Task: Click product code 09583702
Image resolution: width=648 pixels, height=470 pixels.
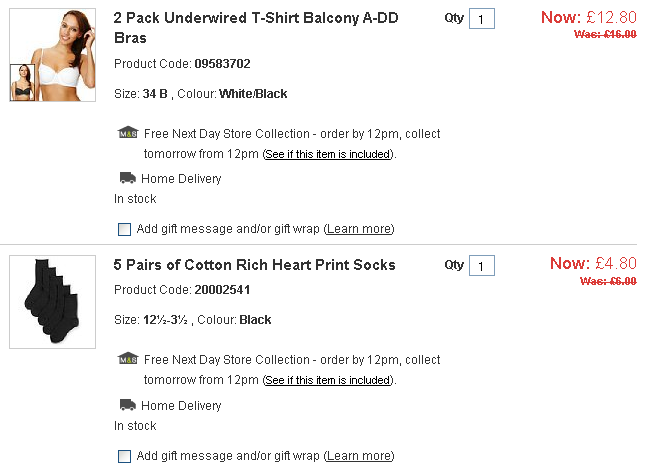Action: click(x=223, y=64)
